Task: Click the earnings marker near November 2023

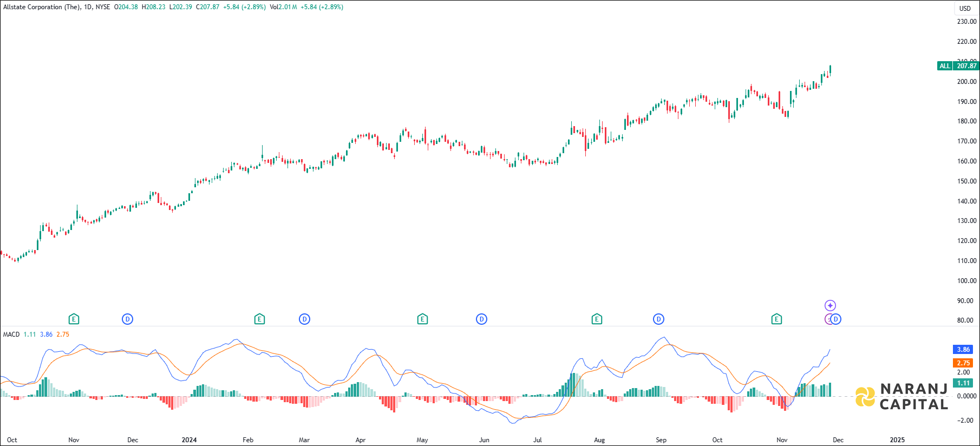Action: 74,319
